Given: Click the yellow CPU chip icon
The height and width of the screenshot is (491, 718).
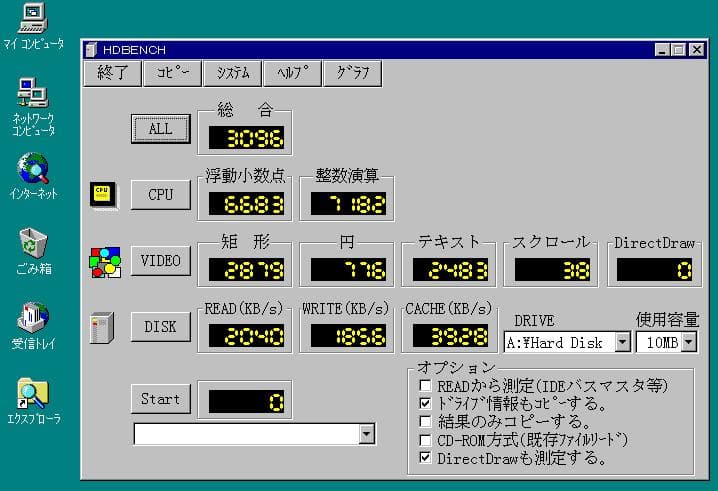Looking at the screenshot, I should point(103,195).
